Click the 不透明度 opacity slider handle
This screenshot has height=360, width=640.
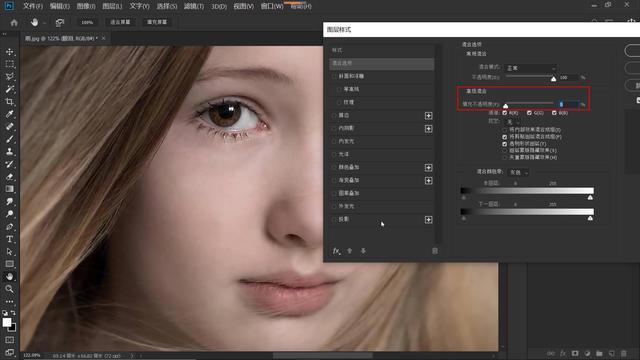pos(553,79)
